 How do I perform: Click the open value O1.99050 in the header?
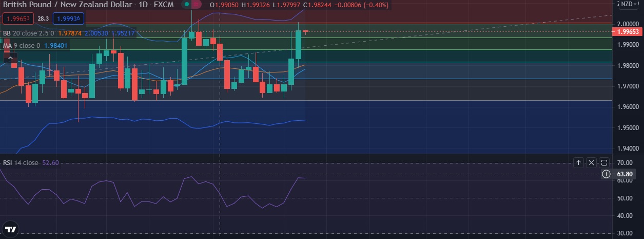click(x=227, y=5)
